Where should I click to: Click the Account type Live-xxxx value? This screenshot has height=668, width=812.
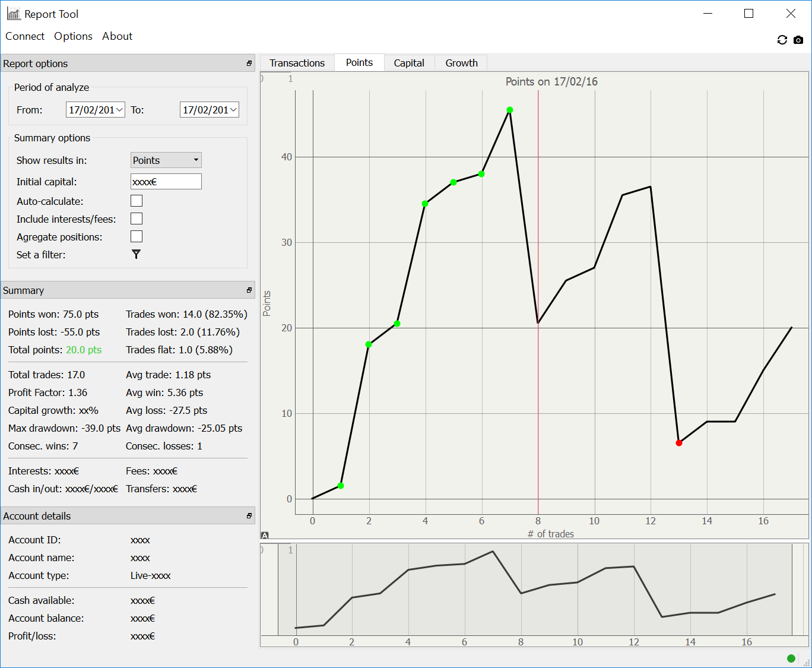151,575
